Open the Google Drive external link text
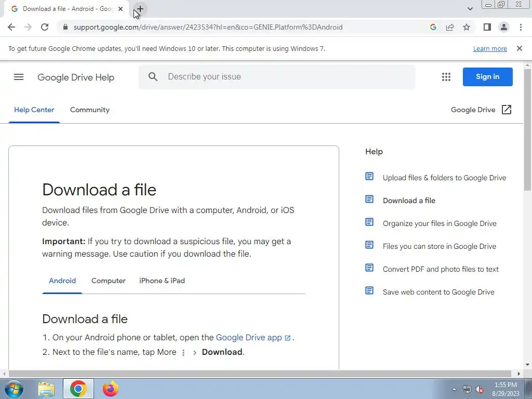Viewport: 532px width, 399px height. click(473, 110)
